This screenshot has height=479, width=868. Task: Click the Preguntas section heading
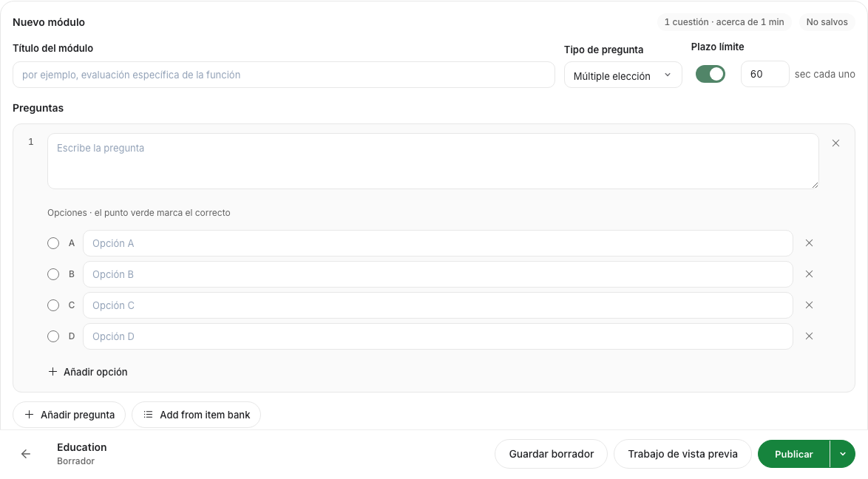[38, 108]
